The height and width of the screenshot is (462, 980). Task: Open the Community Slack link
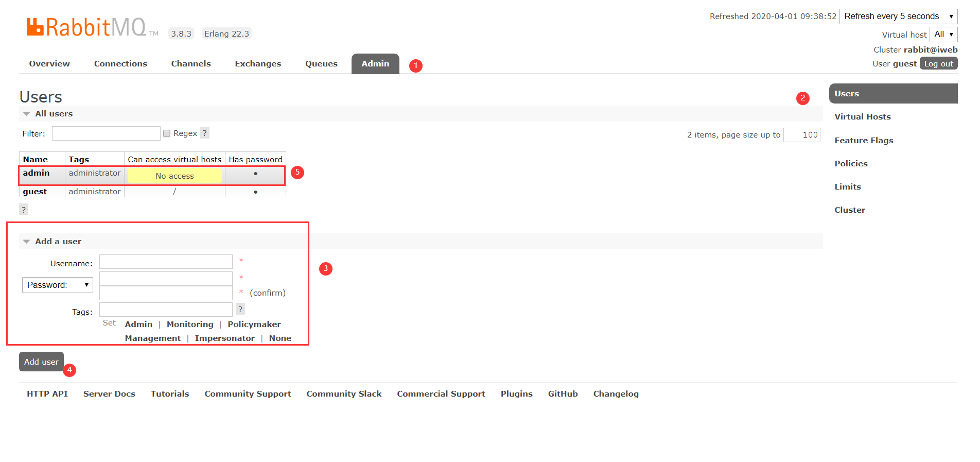point(344,394)
